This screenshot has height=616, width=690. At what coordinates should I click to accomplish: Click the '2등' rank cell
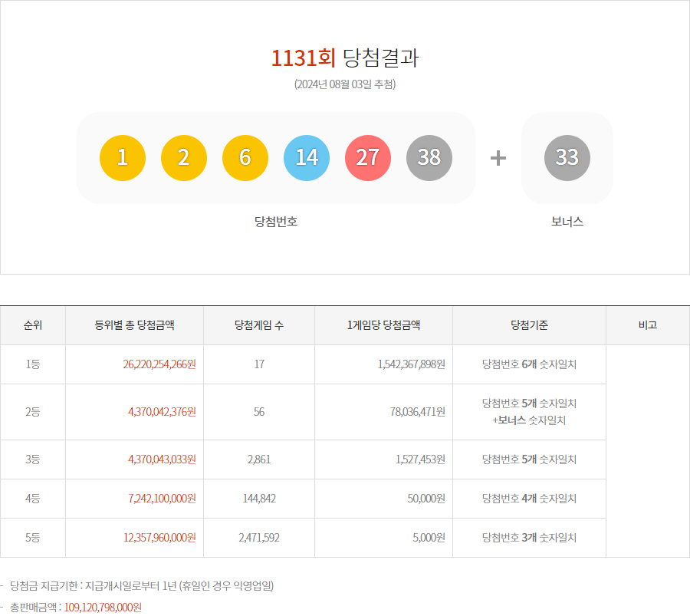click(x=32, y=412)
